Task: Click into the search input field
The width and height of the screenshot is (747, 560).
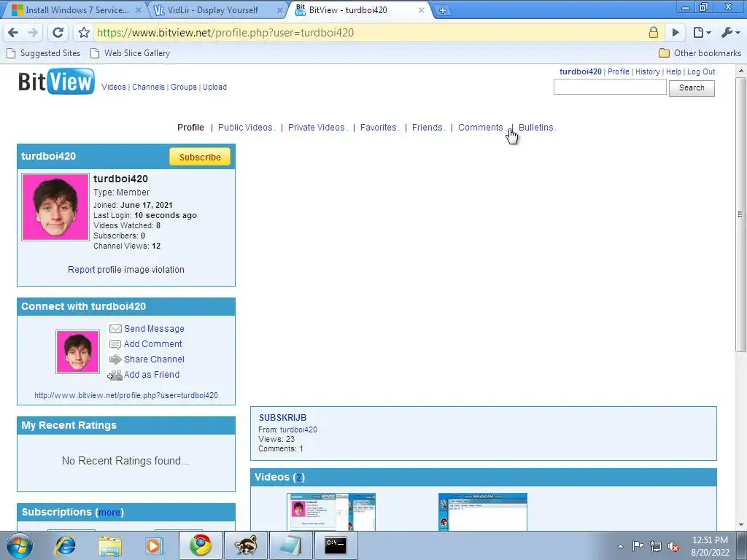Action: [610, 87]
